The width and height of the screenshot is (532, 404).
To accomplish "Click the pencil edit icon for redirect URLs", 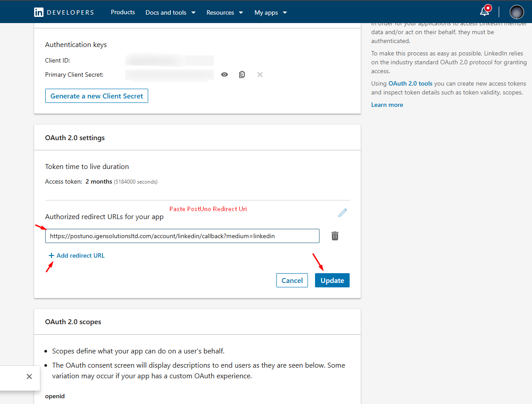I will click(x=342, y=213).
